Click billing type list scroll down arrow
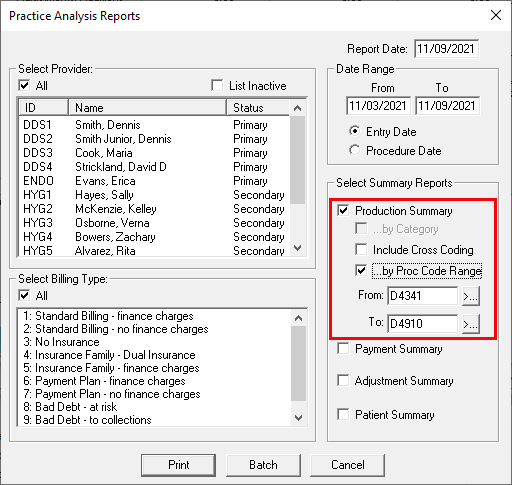Viewport: 512px width, 485px height. 298,417
